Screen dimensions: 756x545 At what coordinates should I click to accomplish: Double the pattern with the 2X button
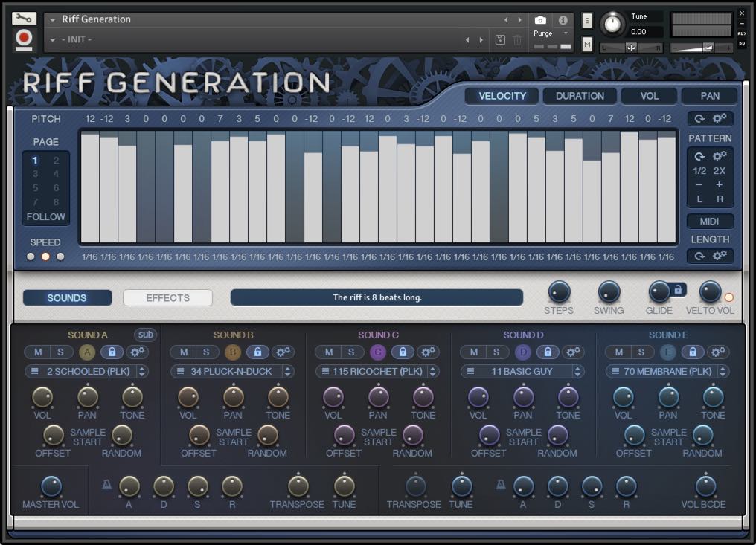pos(720,170)
